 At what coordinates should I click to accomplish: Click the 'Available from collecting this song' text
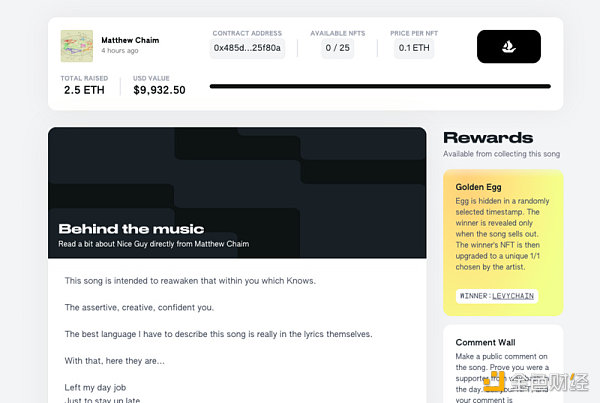[x=501, y=154]
